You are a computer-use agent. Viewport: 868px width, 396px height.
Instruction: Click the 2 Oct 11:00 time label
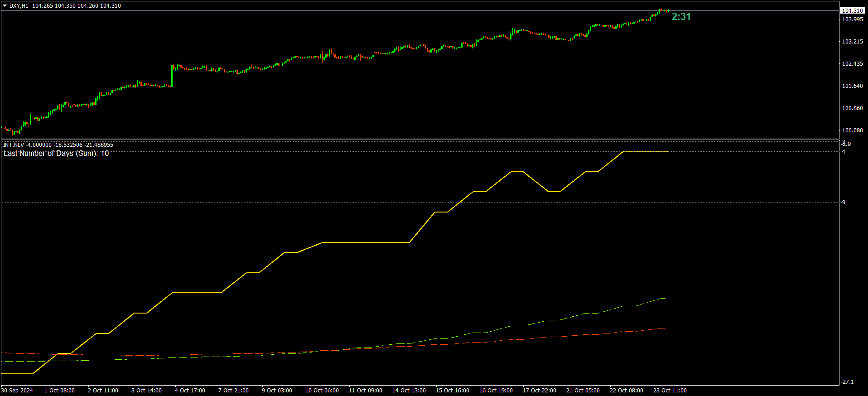tap(103, 391)
